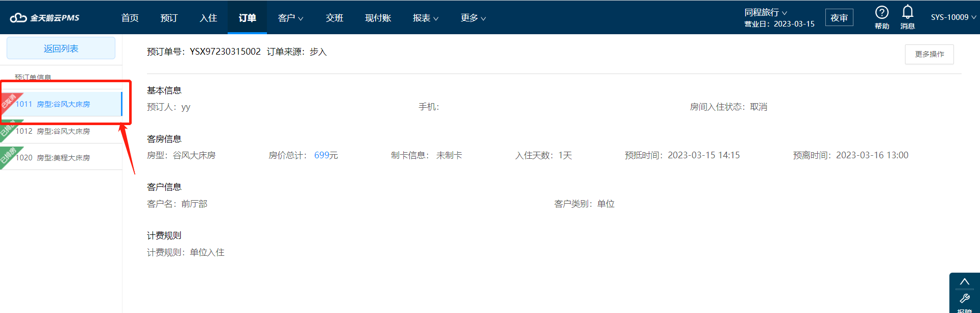
Task: Open the 预订 menu item
Action: coord(169,18)
